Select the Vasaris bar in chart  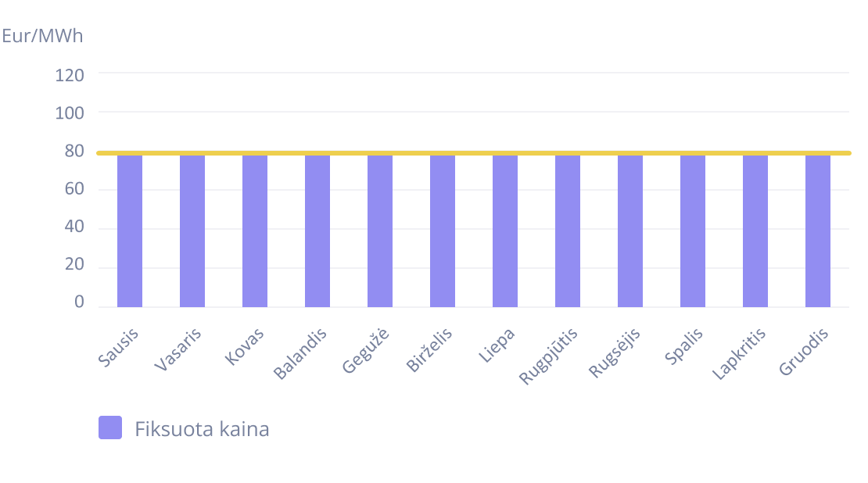pyautogui.click(x=192, y=231)
